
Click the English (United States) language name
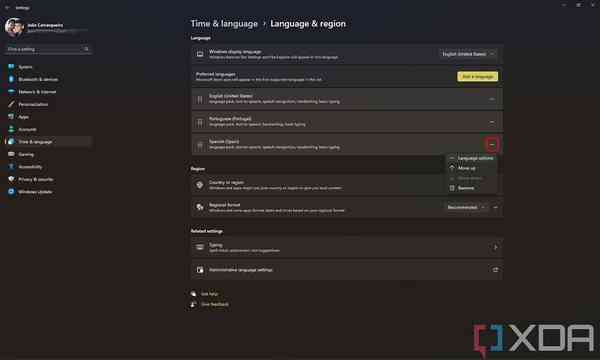point(231,96)
